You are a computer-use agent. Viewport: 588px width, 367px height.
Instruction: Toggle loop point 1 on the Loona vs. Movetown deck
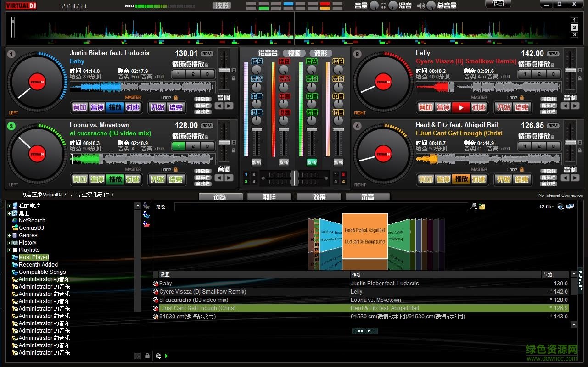pos(178,145)
